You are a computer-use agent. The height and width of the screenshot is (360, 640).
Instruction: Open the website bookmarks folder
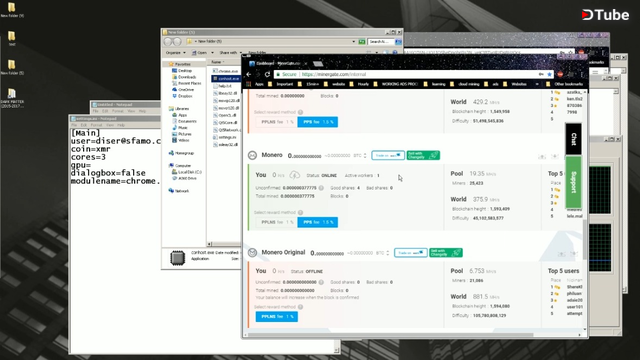(x=335, y=84)
